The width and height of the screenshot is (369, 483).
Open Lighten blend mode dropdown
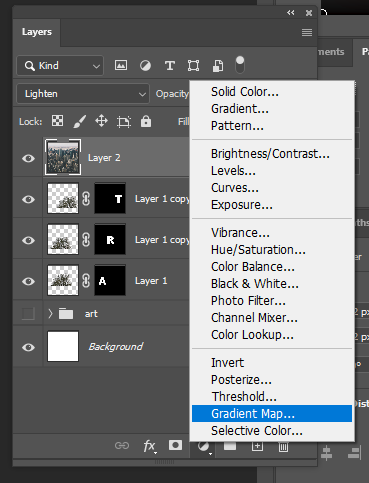click(82, 94)
